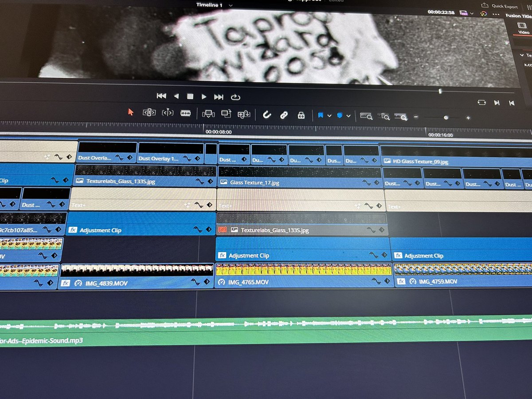
Task: Open the viewer three-dots options menu
Action: click(x=496, y=14)
